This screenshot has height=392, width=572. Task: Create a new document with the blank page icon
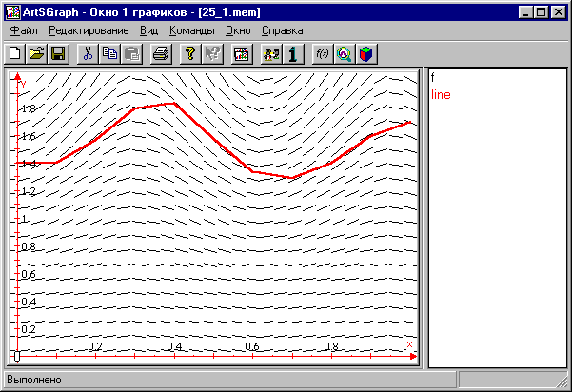point(15,53)
